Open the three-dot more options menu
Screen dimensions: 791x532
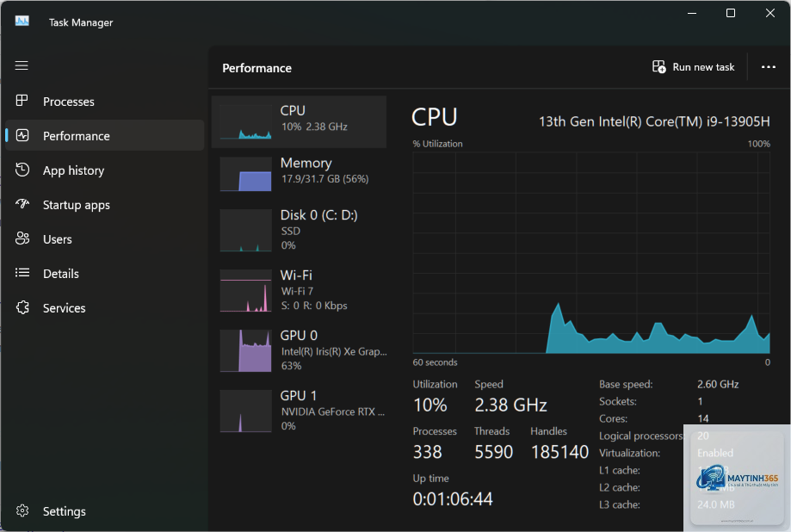[x=769, y=67]
